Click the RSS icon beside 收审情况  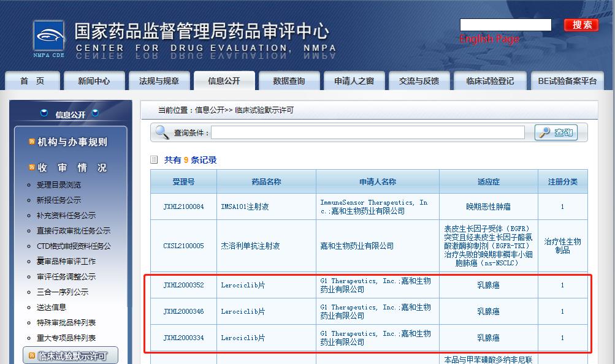32,168
